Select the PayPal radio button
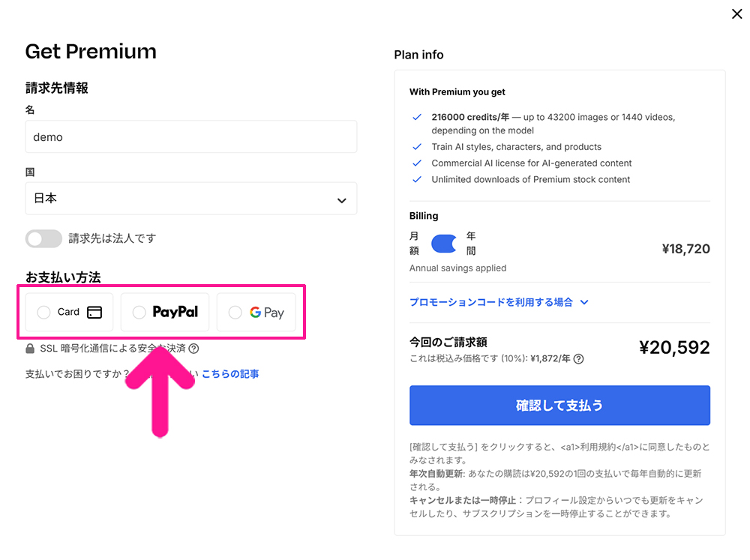The width and height of the screenshot is (750, 560). click(x=140, y=312)
